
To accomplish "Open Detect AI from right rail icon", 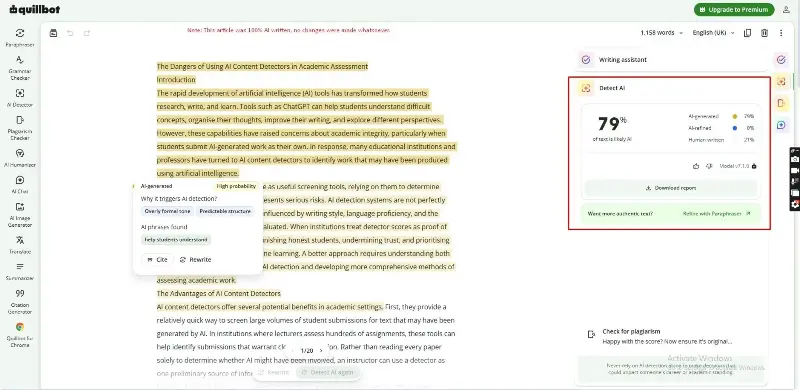I will click(x=781, y=82).
